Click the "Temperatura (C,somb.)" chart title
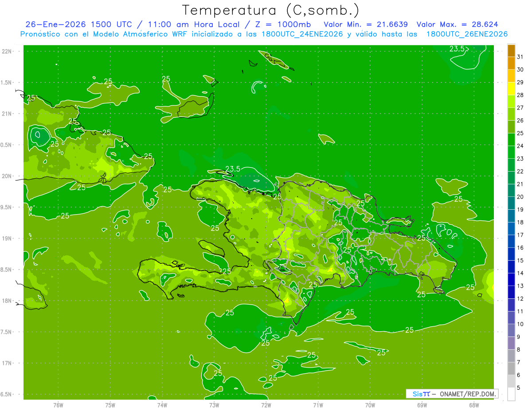The width and height of the screenshot is (532, 411). (x=271, y=10)
